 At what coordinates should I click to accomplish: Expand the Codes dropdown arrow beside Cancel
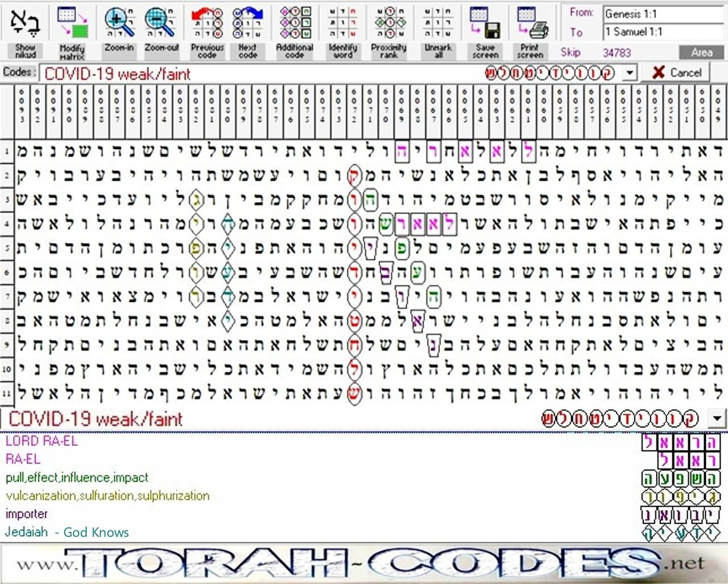630,73
